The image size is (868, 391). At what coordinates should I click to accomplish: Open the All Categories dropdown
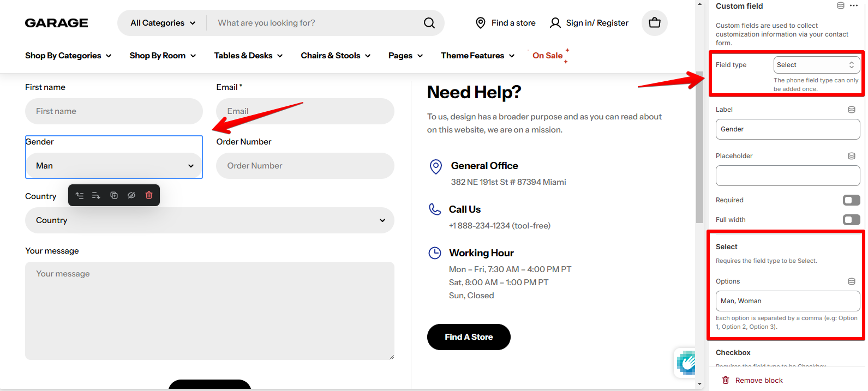162,23
